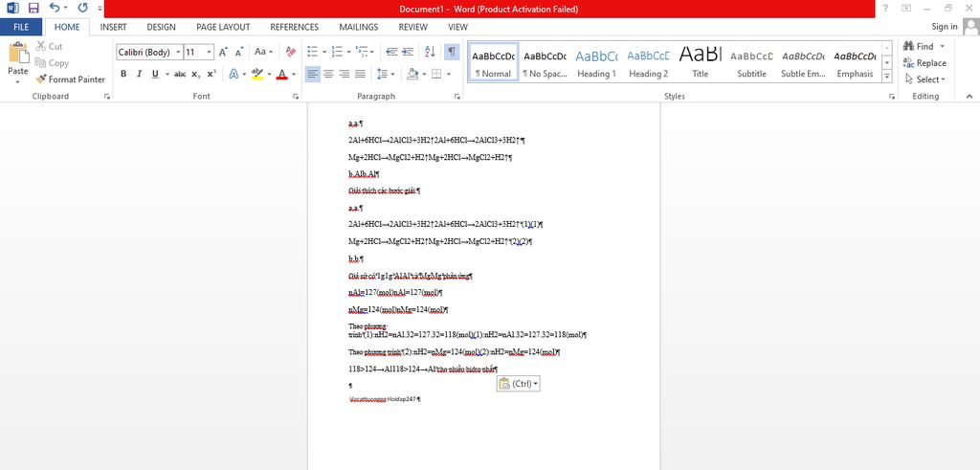
Task: Click Find binoculars button
Action: pyautogui.click(x=919, y=46)
